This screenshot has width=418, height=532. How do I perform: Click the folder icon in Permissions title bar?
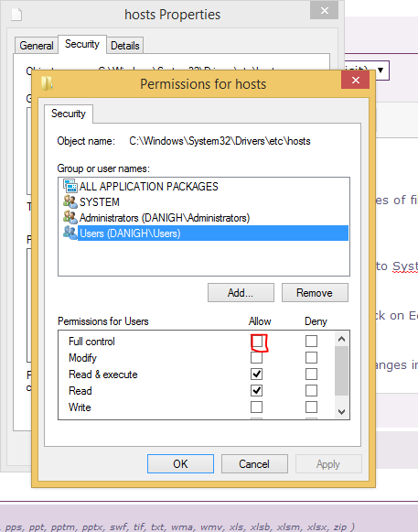click(47, 83)
